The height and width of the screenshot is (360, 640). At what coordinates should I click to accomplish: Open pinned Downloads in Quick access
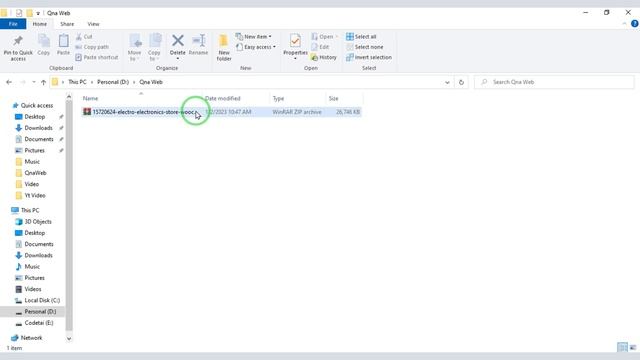click(x=38, y=128)
